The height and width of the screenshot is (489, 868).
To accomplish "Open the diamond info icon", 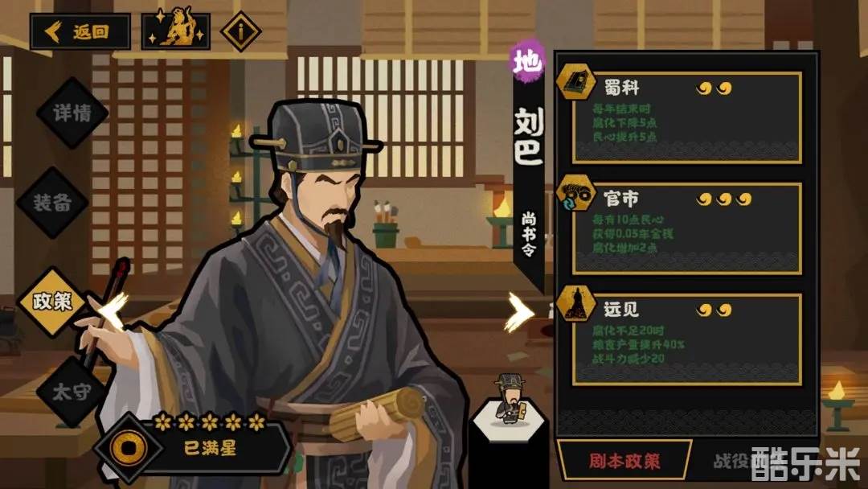I will (x=241, y=31).
